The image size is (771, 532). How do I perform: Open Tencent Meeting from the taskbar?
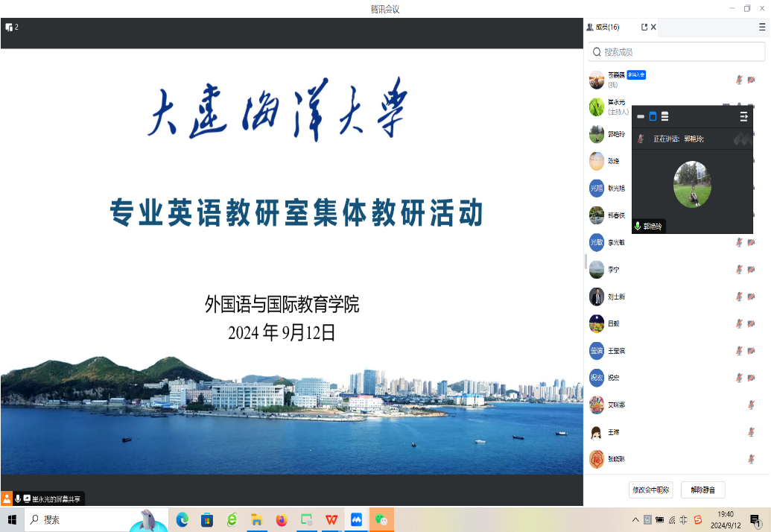click(x=356, y=519)
